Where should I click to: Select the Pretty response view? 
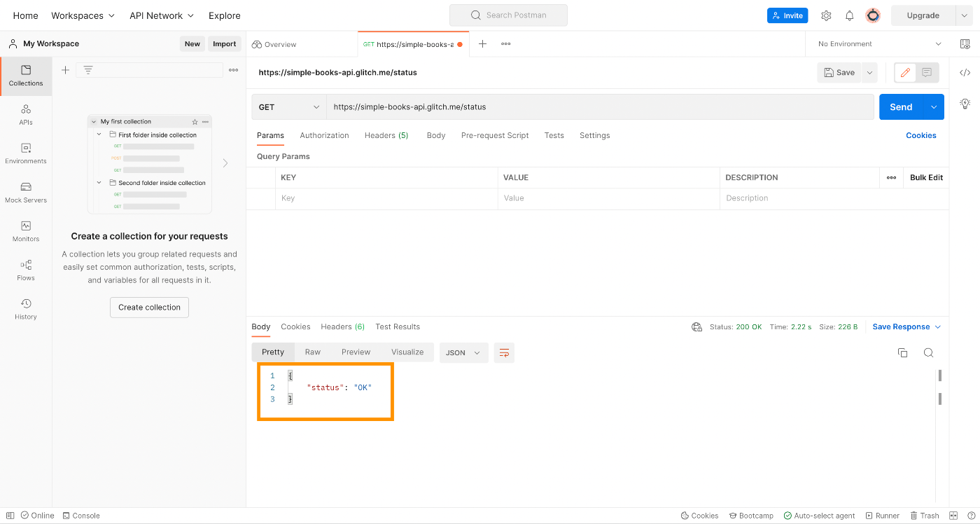tap(273, 352)
